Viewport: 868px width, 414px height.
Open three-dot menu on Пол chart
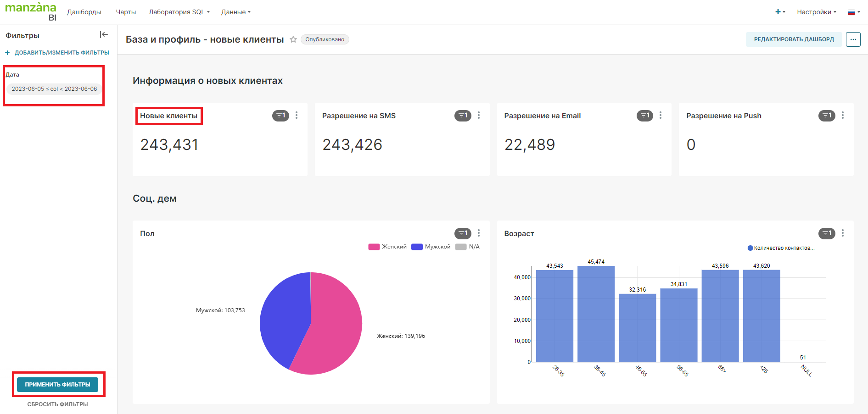[479, 233]
